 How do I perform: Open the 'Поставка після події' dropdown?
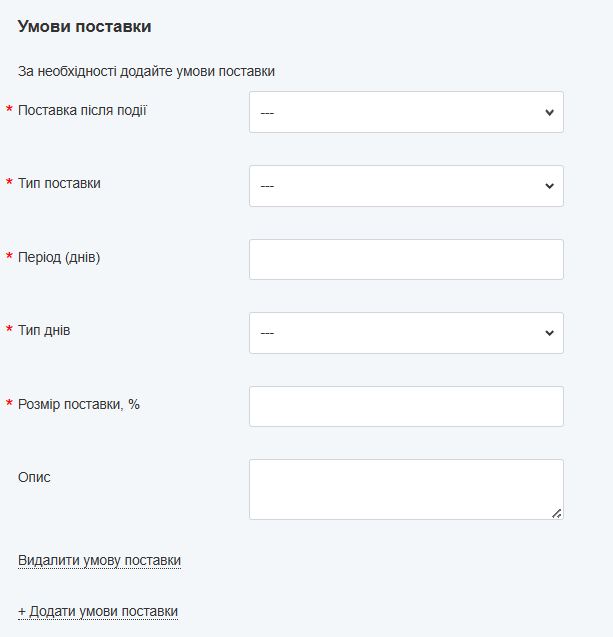point(406,112)
